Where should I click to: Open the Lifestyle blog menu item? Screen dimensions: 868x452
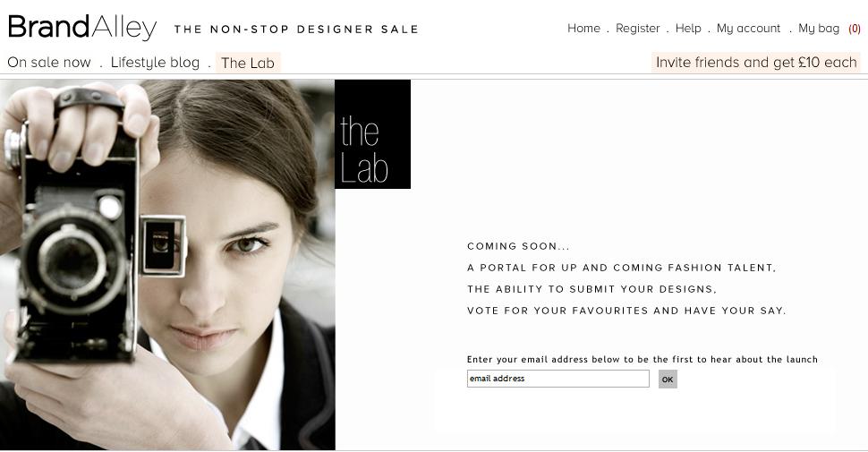(155, 63)
